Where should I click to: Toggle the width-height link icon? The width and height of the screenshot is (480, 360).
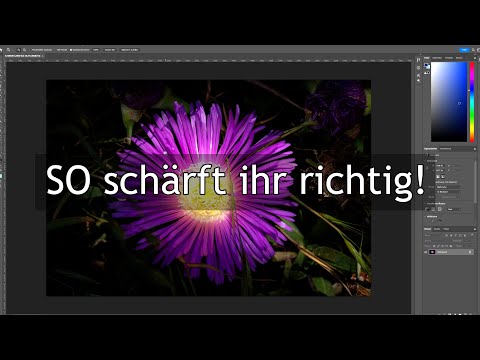tap(427, 168)
